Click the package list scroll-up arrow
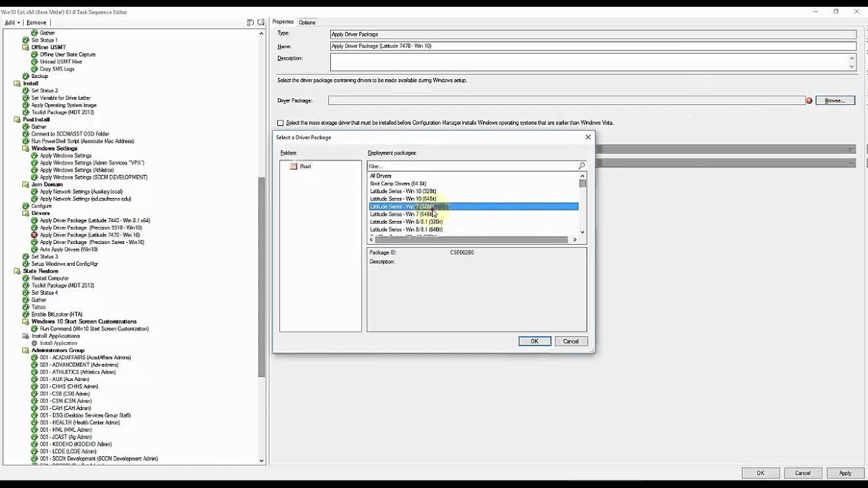Image resolution: width=868 pixels, height=488 pixels. (x=582, y=176)
